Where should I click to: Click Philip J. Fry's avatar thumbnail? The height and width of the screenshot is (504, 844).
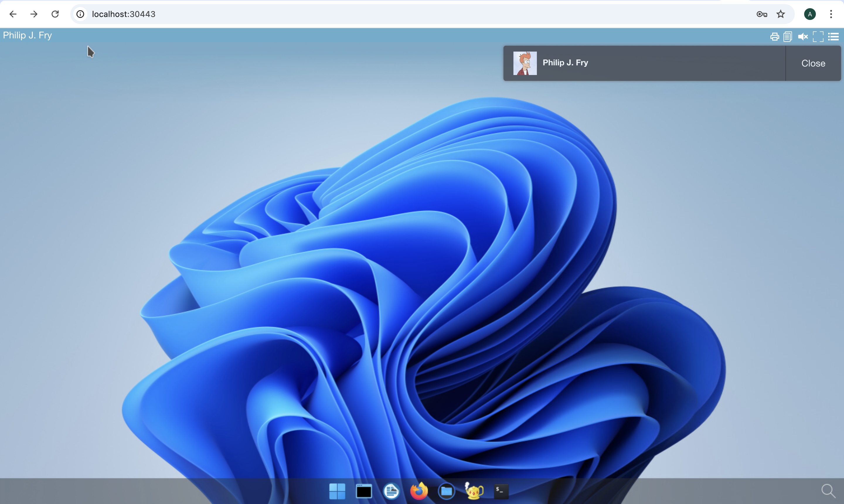(525, 64)
